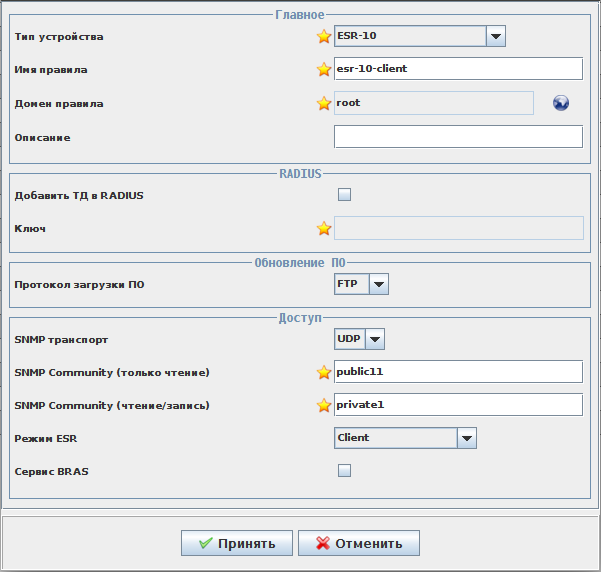The width and height of the screenshot is (601, 572).
Task: Click the star icon beside rule name
Action: (x=324, y=70)
